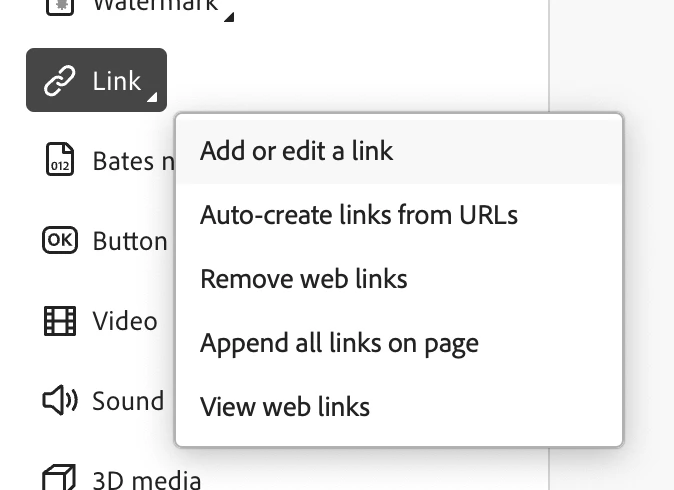674x490 pixels.
Task: Expand the Link submenu arrow
Action: point(152,98)
